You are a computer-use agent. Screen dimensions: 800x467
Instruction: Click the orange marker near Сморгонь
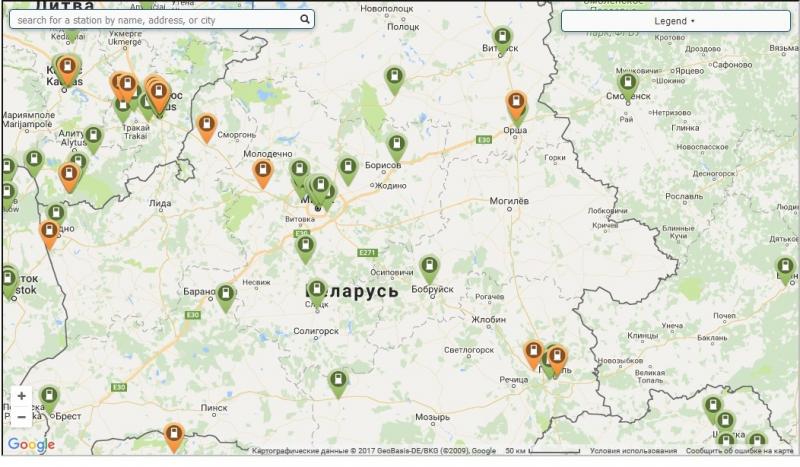pos(207,126)
